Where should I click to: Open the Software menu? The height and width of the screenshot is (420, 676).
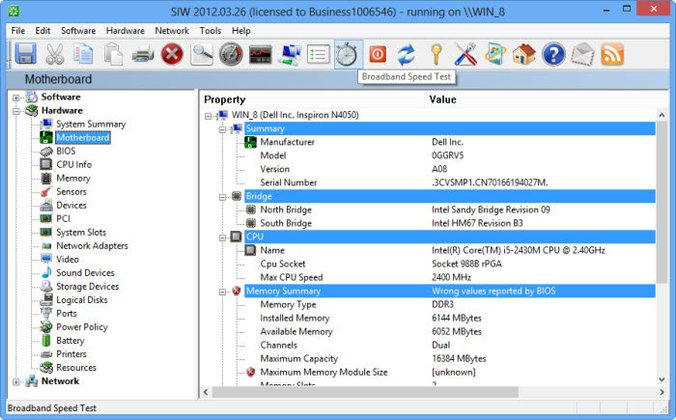coord(78,31)
